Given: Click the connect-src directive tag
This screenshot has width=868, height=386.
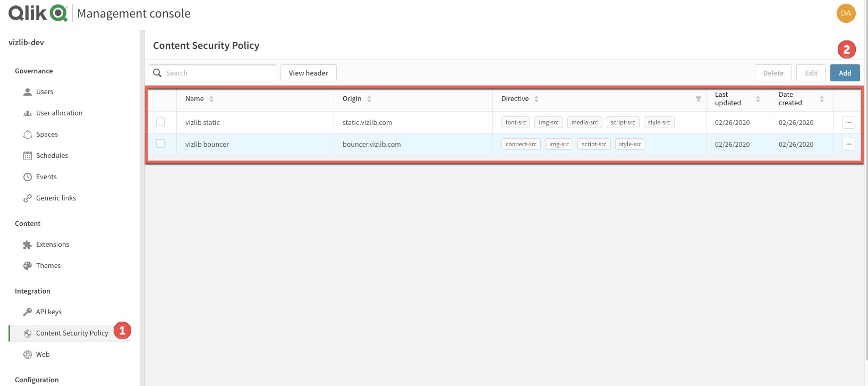Looking at the screenshot, I should point(521,144).
